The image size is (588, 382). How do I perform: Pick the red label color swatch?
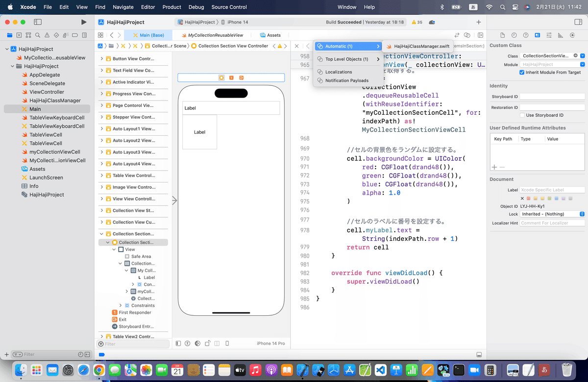[529, 199]
